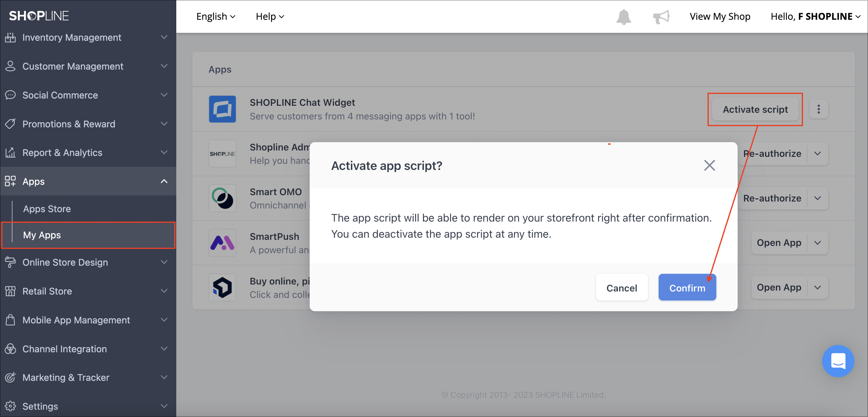Confirm activating the app script
868x417 pixels.
click(x=687, y=287)
